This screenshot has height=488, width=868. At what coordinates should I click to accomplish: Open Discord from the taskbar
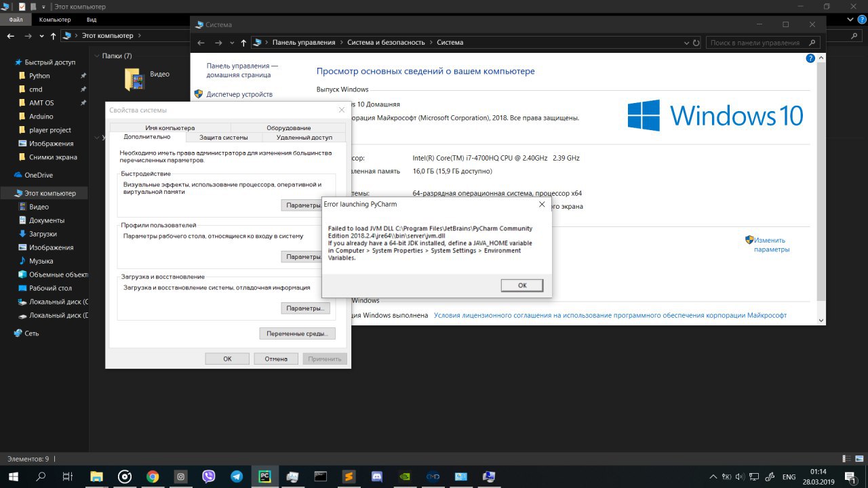(377, 476)
